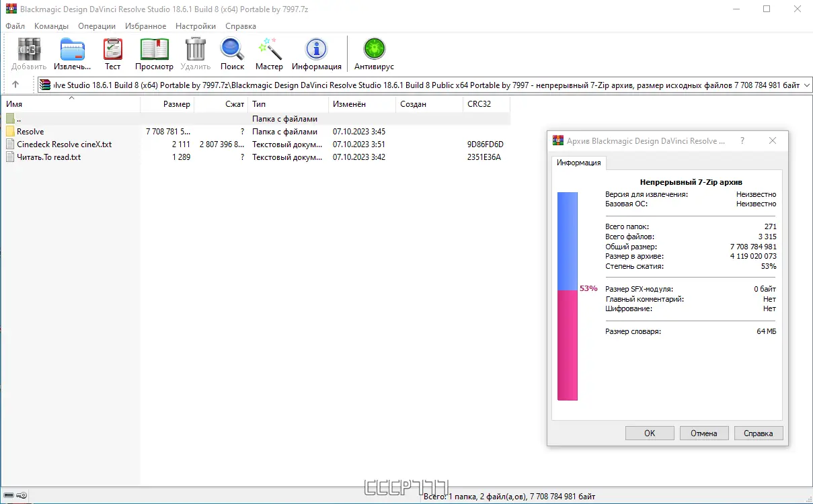Screen dimensions: 813x504
Task: Run the Антивирус scan icon
Action: 374,53
